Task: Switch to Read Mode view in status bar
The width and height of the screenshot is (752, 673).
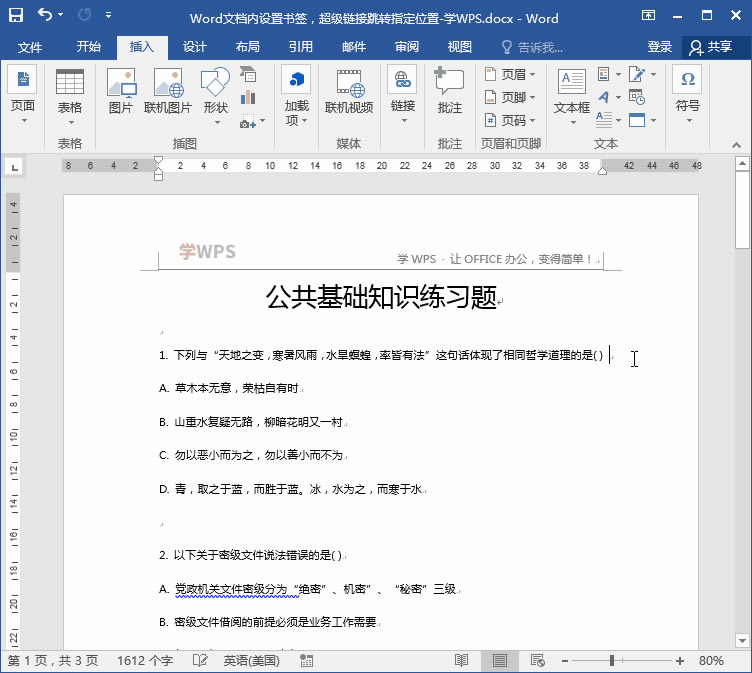Action: tap(461, 661)
